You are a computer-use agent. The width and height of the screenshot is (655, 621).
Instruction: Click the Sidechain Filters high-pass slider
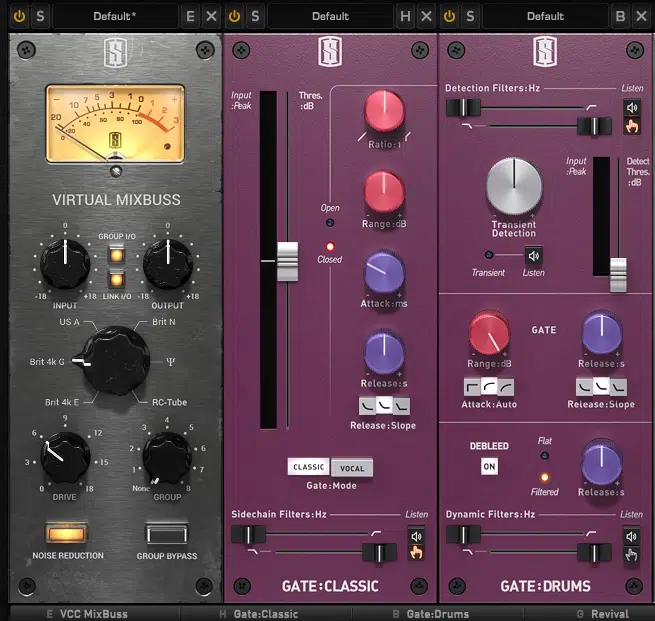248,534
